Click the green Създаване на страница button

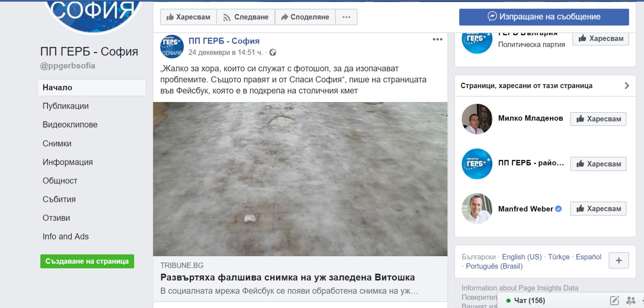pyautogui.click(x=87, y=261)
